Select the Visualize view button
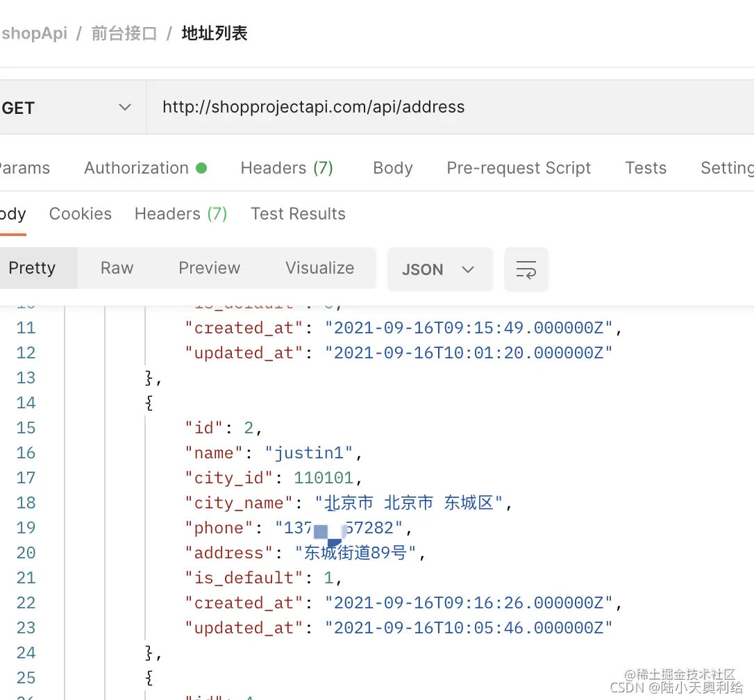The height and width of the screenshot is (700, 754). tap(320, 268)
